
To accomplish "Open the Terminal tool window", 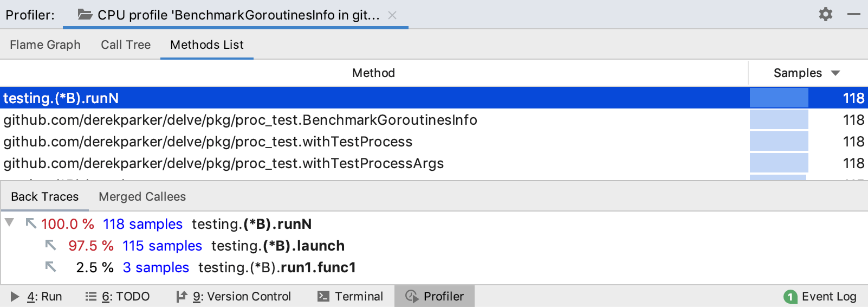I will click(350, 296).
